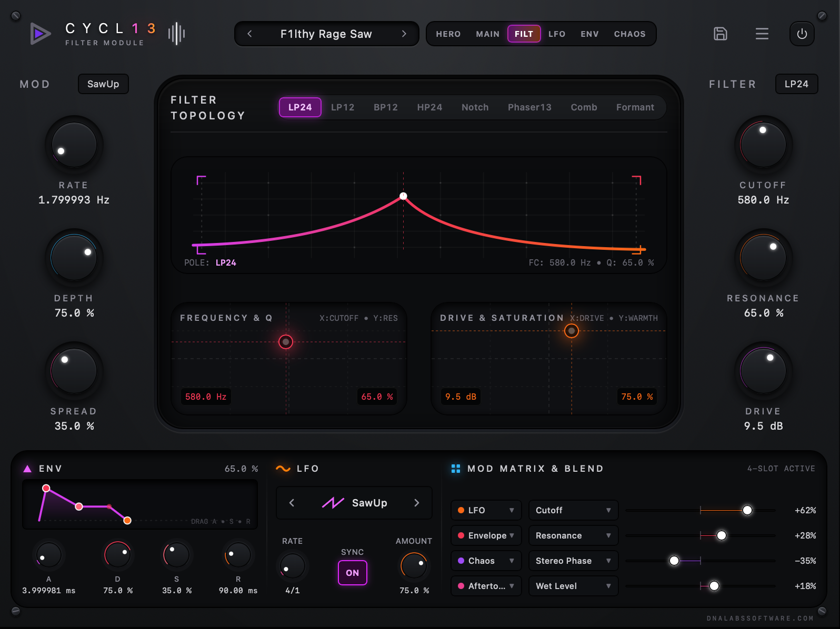Click the FILTER LP24 type button

click(x=796, y=84)
